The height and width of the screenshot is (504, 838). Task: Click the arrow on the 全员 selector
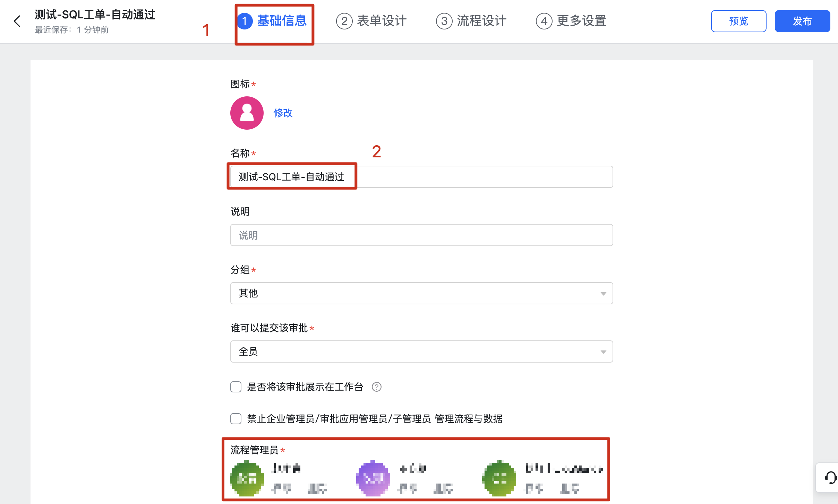tap(603, 352)
